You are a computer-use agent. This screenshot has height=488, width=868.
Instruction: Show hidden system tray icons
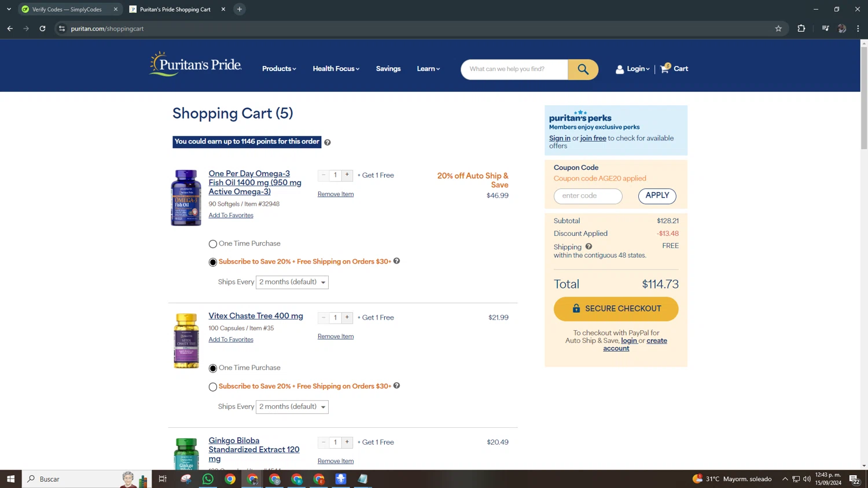785,479
